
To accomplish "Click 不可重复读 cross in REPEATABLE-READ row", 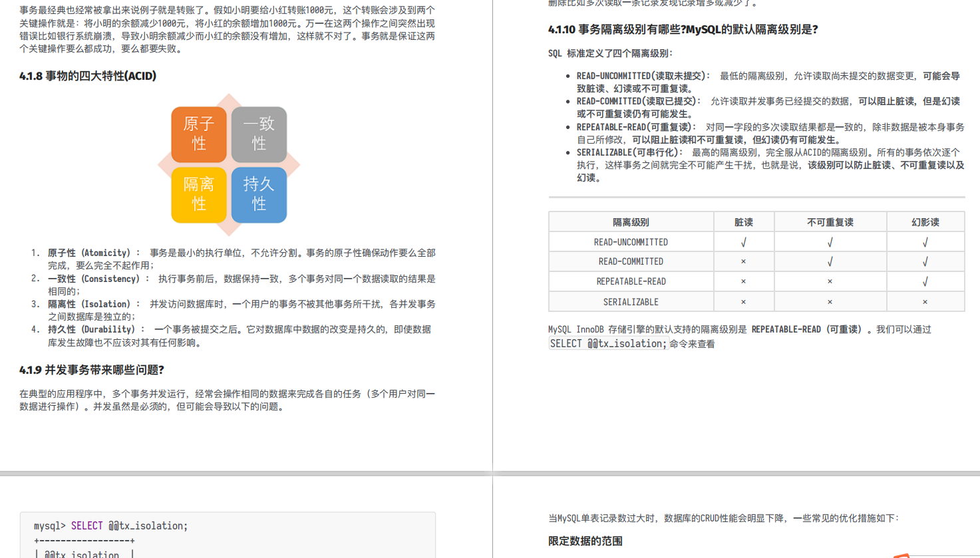I will click(x=830, y=282).
